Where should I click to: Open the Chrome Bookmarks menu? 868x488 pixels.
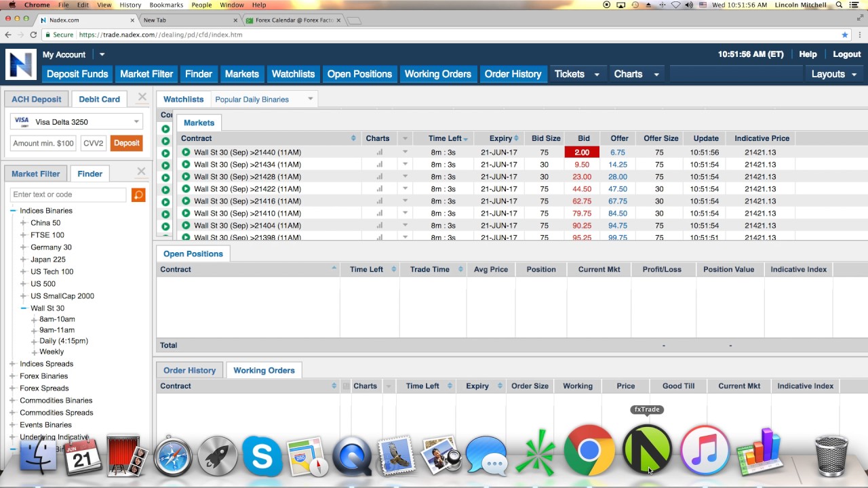pyautogui.click(x=166, y=5)
